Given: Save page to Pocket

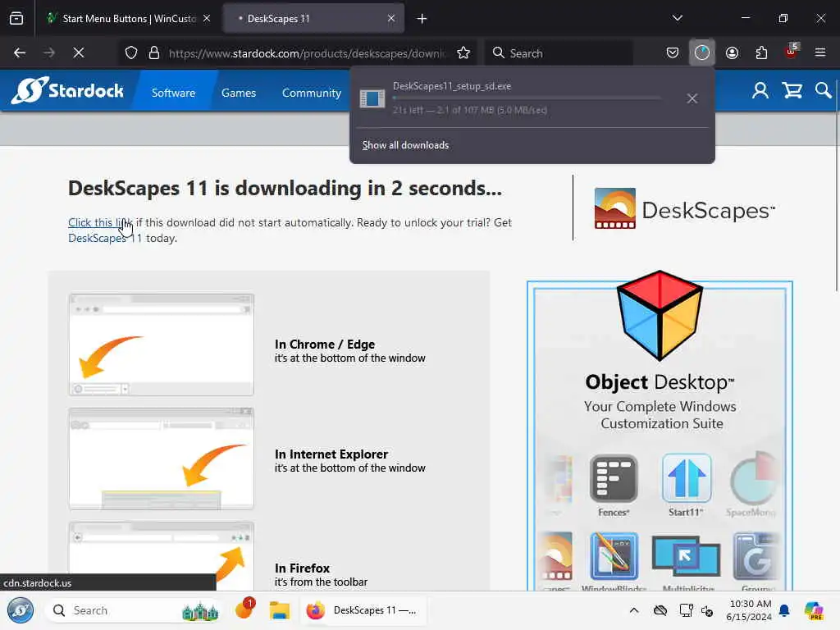Looking at the screenshot, I should [673, 52].
